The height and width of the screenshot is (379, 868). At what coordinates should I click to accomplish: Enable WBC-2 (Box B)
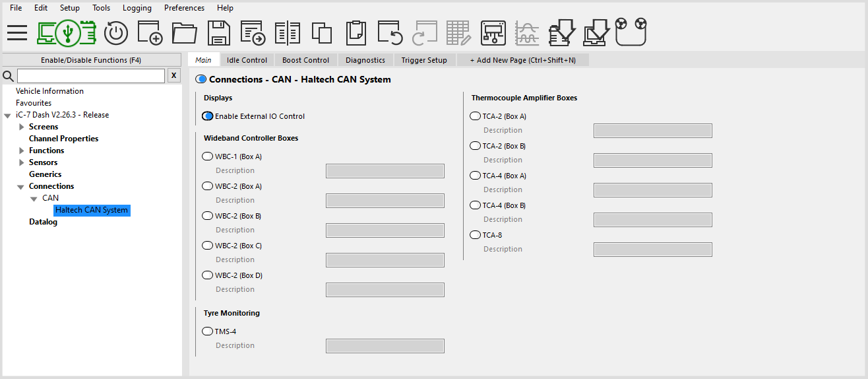207,216
